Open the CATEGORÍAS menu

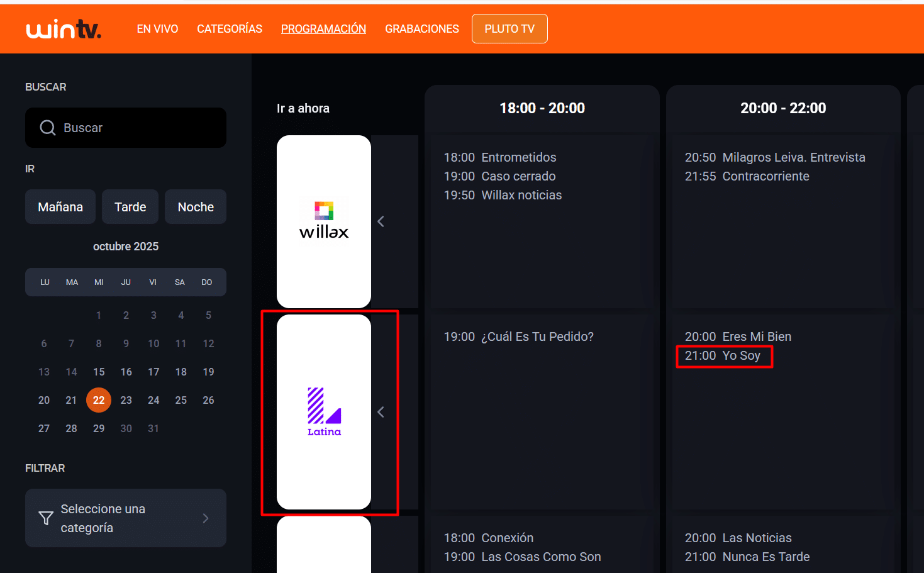230,29
